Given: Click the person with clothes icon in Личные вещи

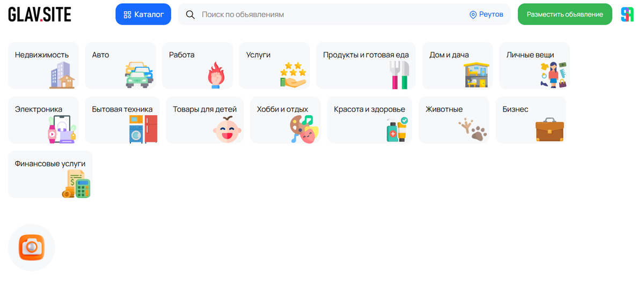Looking at the screenshot, I should click(x=553, y=75).
